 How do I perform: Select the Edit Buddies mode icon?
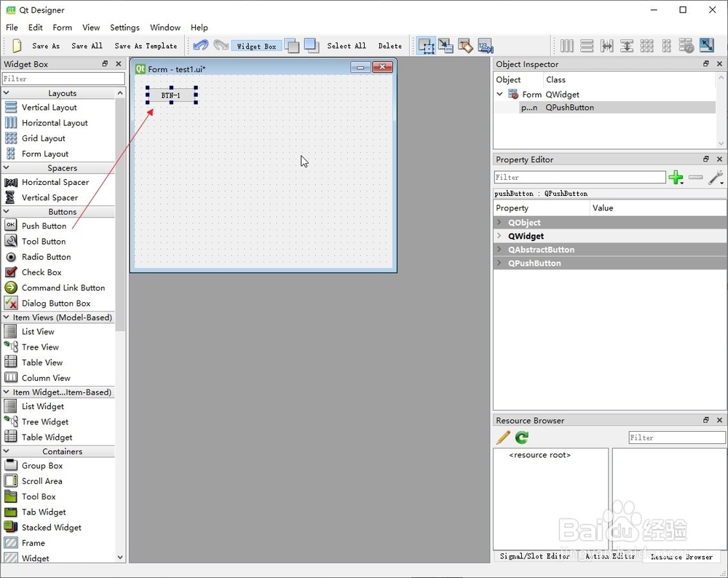465,45
